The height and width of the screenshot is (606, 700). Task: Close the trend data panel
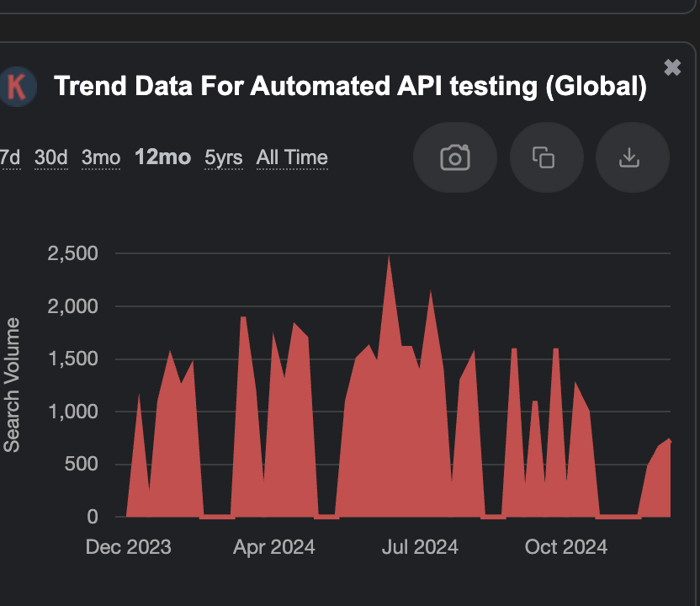coord(672,68)
